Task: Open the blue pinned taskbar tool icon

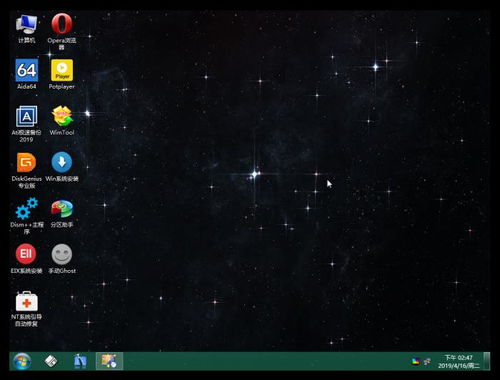Action: [x=80, y=361]
